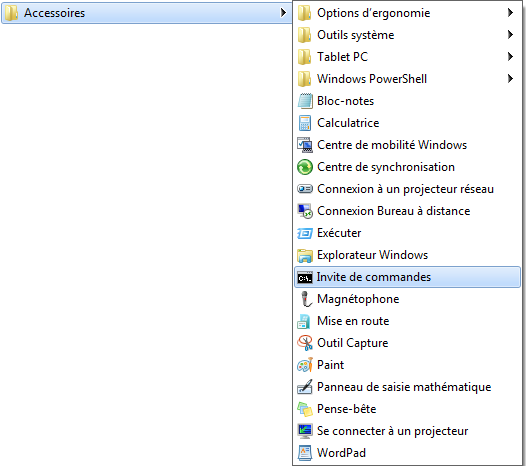Open the Magnétophone label

pyautogui.click(x=358, y=299)
